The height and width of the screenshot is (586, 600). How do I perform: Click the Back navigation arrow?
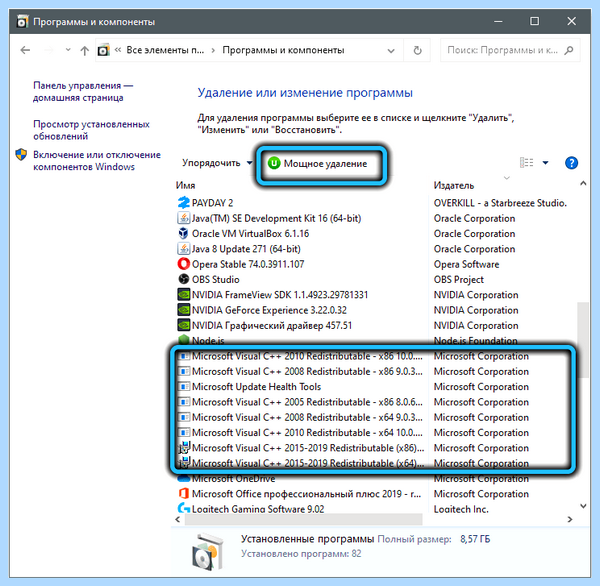[25, 50]
